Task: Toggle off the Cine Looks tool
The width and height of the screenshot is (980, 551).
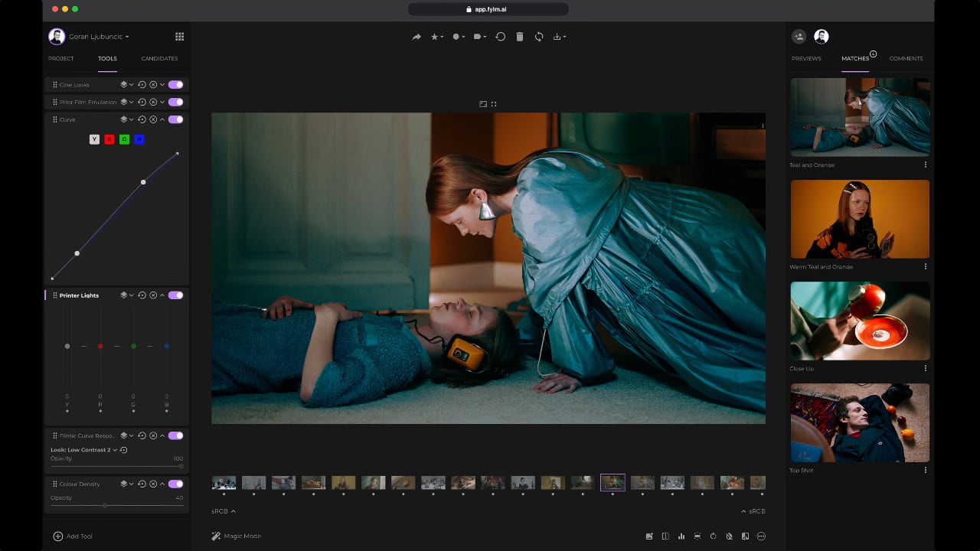Action: (x=175, y=85)
